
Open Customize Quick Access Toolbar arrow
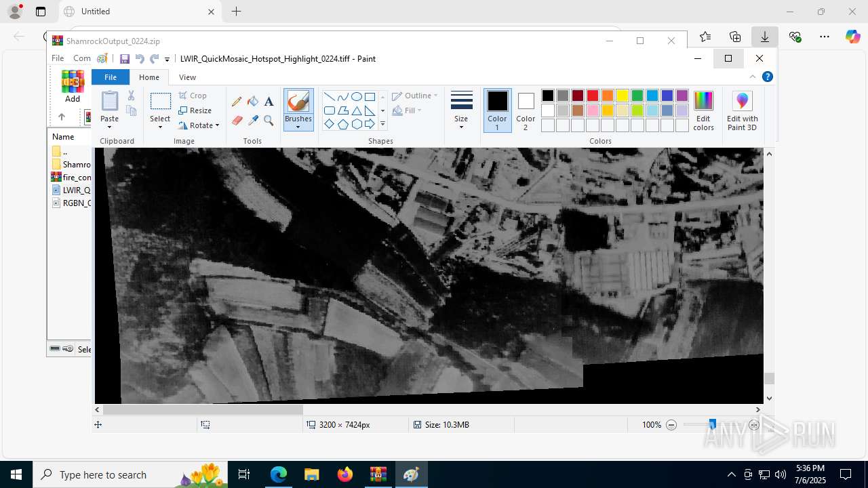pyautogui.click(x=167, y=60)
